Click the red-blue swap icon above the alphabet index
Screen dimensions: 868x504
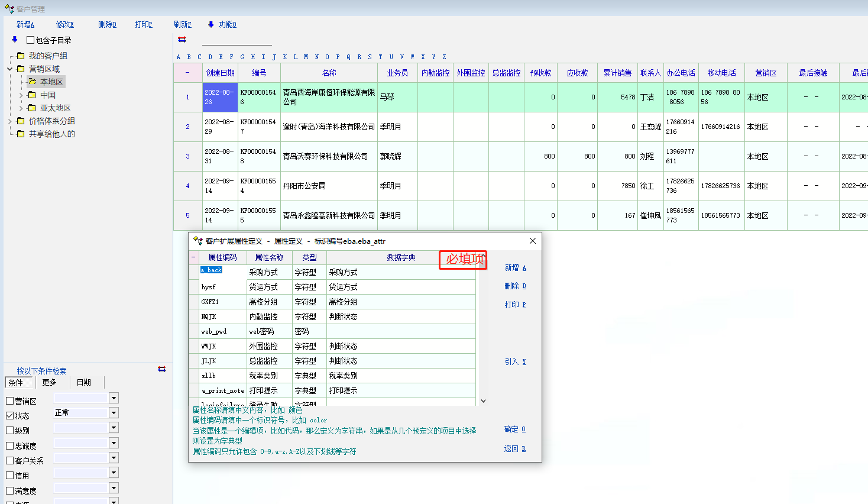[x=182, y=40]
